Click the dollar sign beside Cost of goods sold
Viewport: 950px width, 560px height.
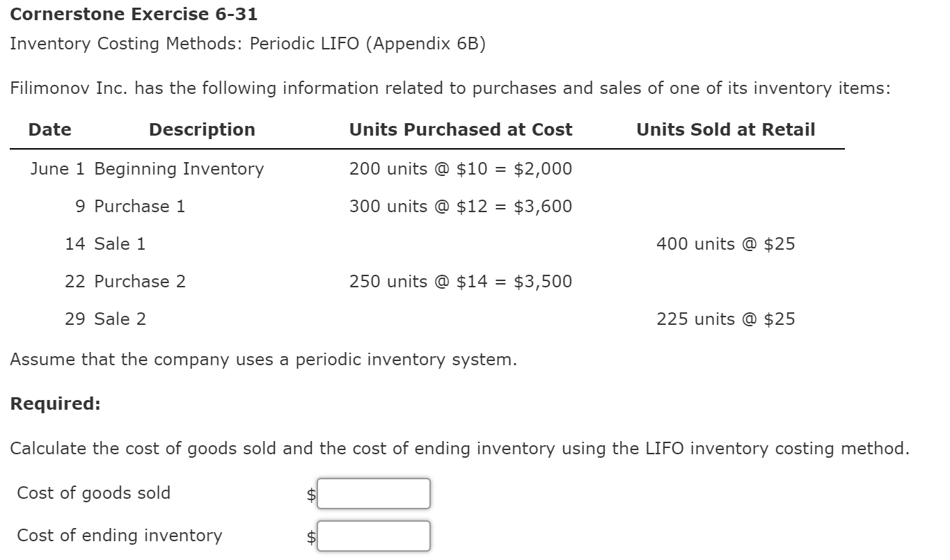pyautogui.click(x=310, y=493)
